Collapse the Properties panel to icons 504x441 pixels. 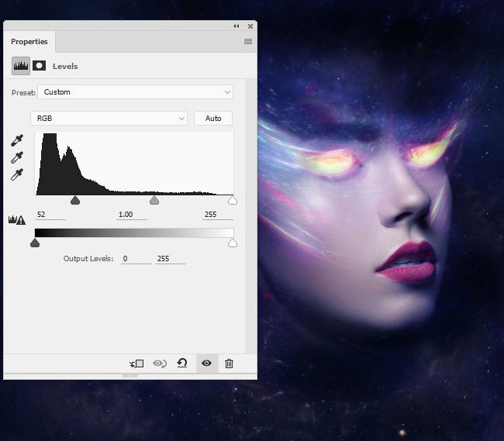point(236,26)
